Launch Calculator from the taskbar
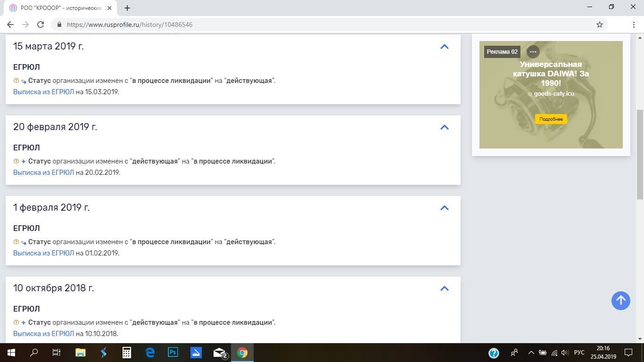The height and width of the screenshot is (362, 644). (127, 353)
